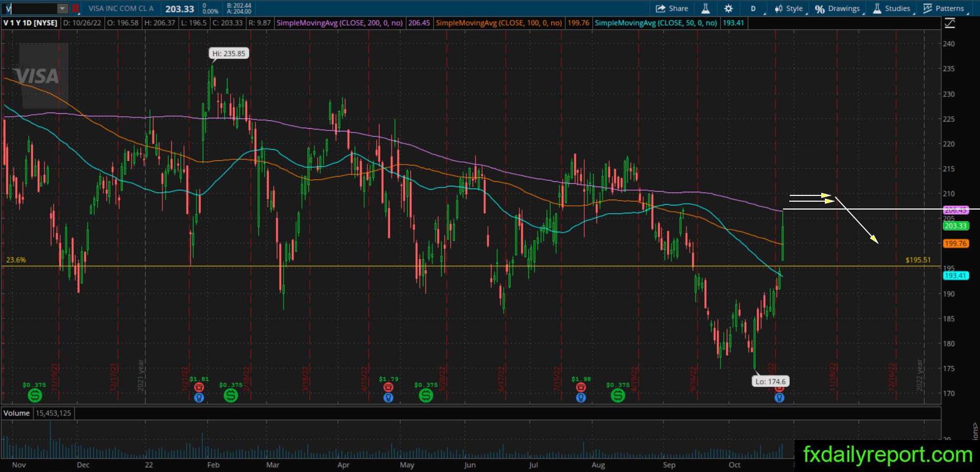Open chart settings gear icon

[728, 8]
